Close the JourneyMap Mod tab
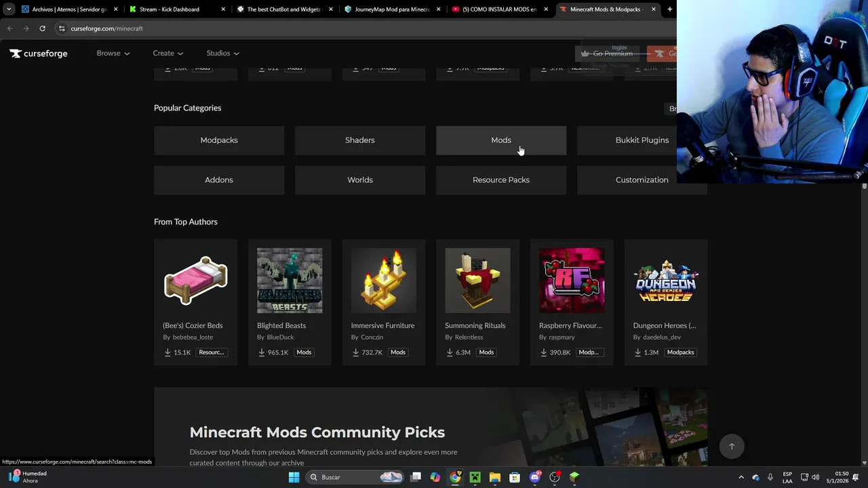The height and width of the screenshot is (488, 868). point(438,9)
